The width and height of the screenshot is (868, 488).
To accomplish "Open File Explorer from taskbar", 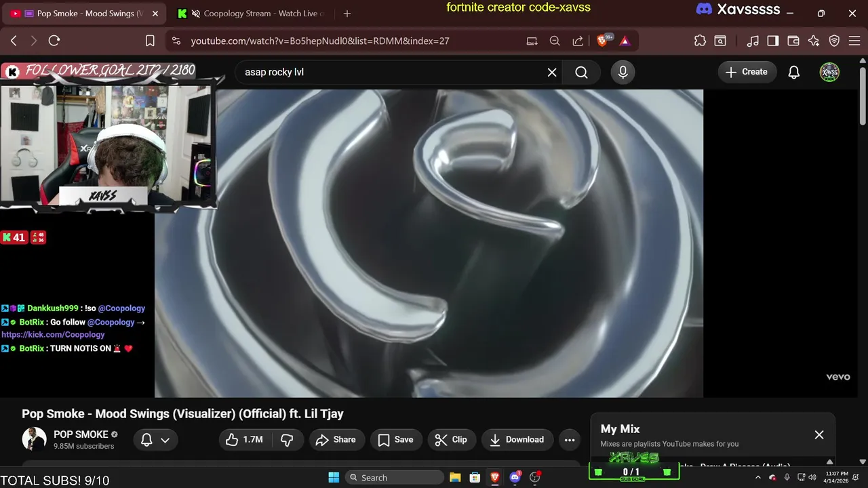I will (x=455, y=477).
